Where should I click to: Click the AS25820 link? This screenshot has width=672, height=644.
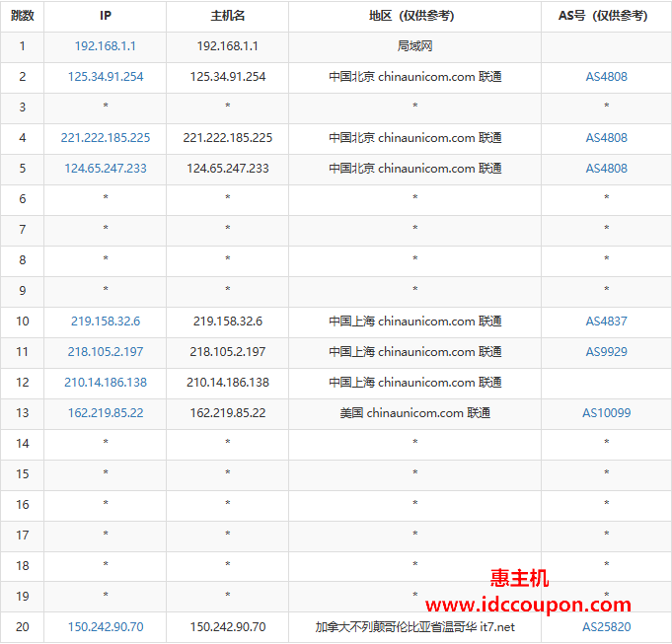[x=606, y=627]
